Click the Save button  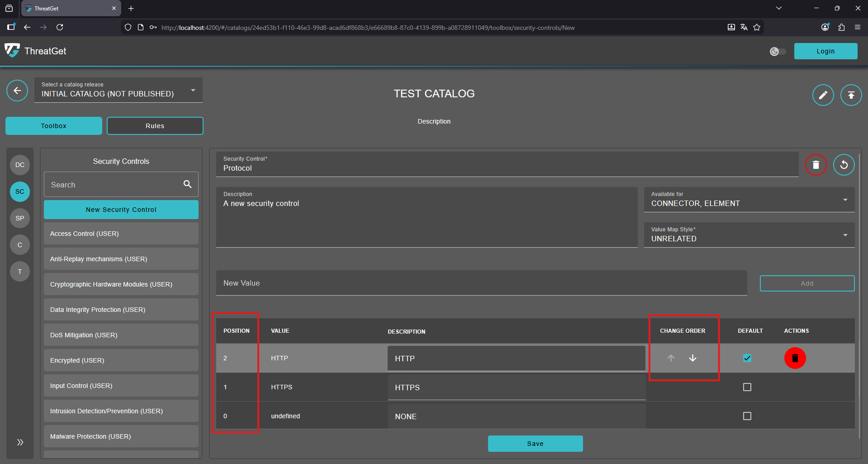(x=535, y=444)
